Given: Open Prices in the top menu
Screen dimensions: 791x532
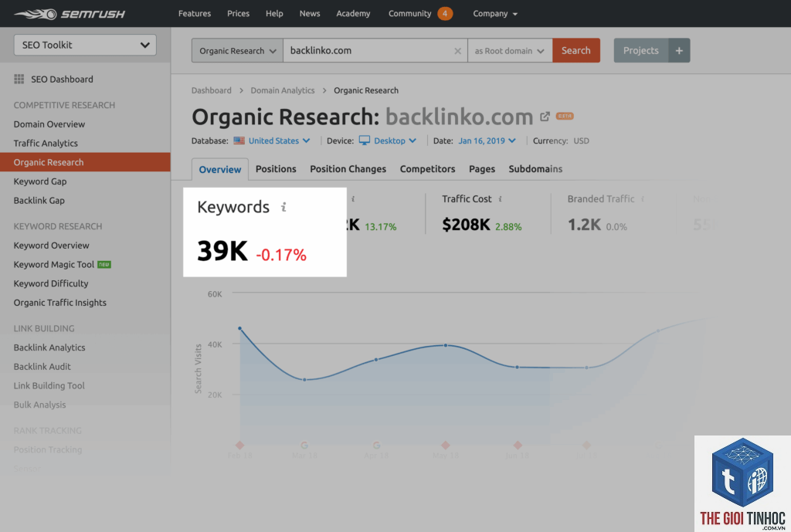Looking at the screenshot, I should (238, 14).
